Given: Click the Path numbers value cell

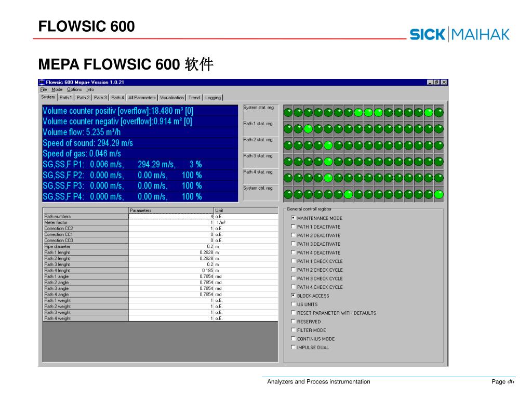Looking at the screenshot, I should [x=171, y=217].
